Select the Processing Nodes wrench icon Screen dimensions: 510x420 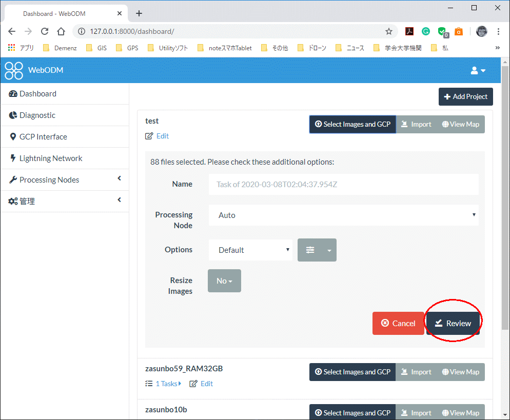point(13,179)
